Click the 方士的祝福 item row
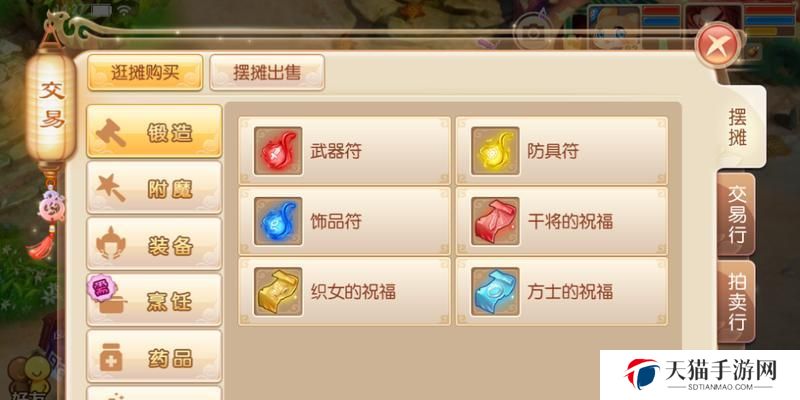This screenshot has height=400, width=800. [562, 292]
